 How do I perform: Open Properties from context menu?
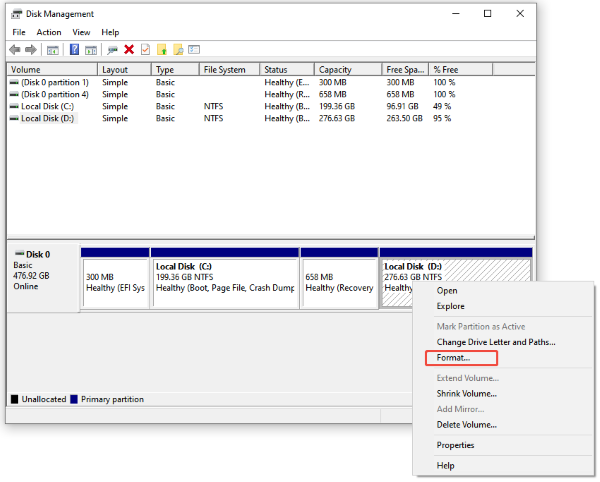[455, 446]
